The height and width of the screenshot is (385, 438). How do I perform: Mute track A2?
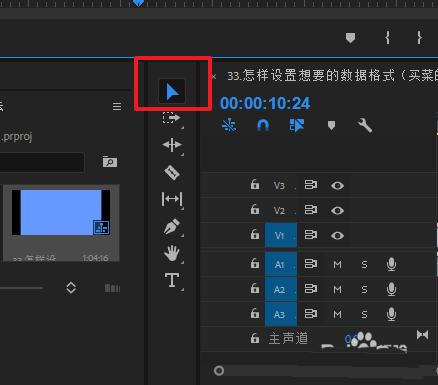(337, 290)
